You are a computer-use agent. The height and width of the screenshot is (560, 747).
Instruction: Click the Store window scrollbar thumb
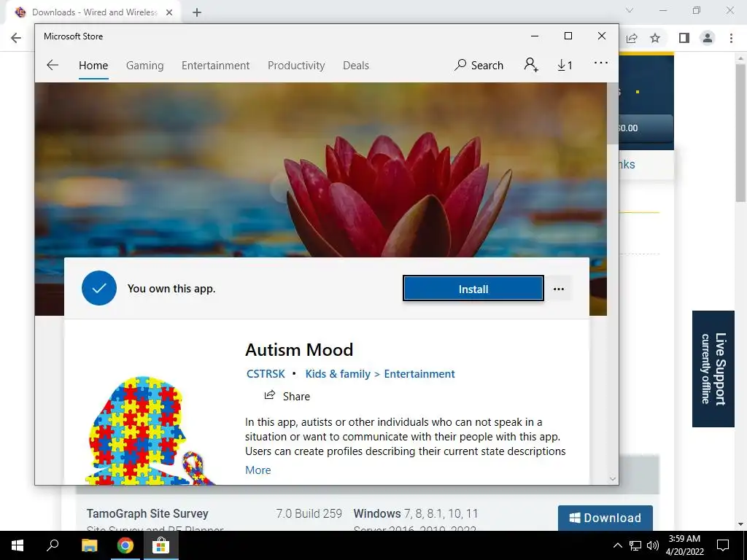click(x=612, y=113)
